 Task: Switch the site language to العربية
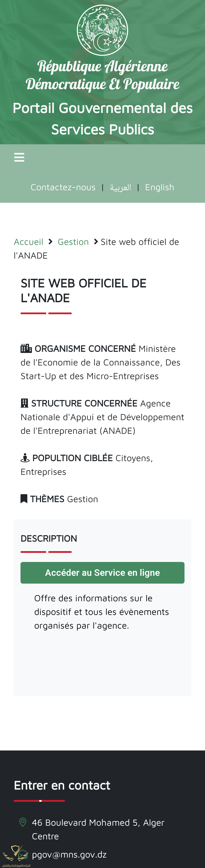tap(120, 187)
